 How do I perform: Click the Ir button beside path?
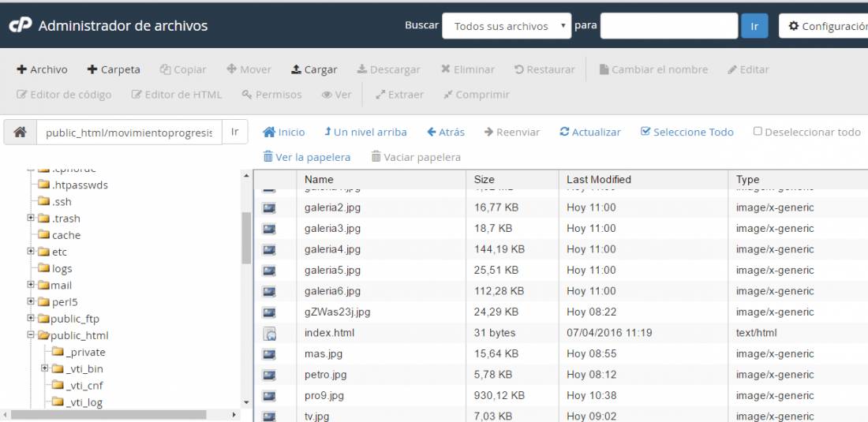click(234, 133)
